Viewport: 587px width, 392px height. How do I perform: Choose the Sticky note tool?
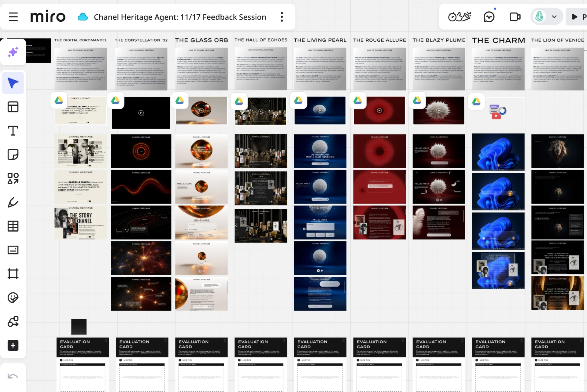pyautogui.click(x=13, y=155)
